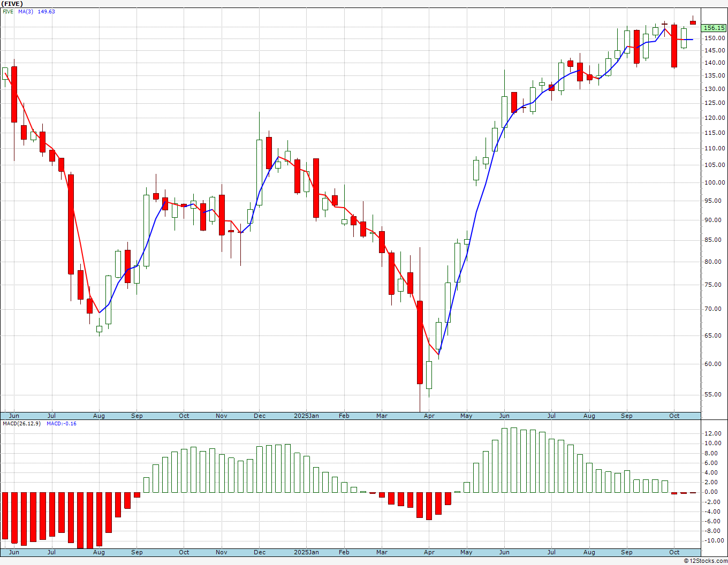
Task: Click May on the MACD panel month axis
Action: coord(466,552)
